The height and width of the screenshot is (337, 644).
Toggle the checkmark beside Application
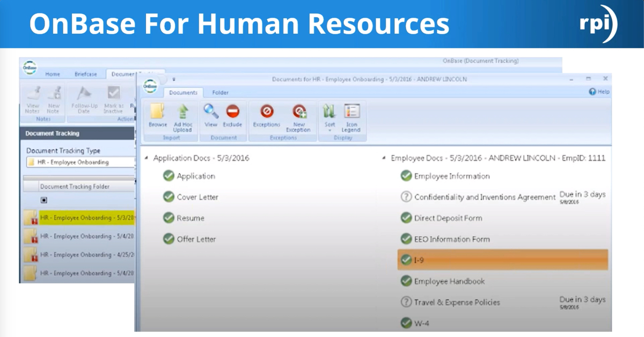[x=169, y=175]
